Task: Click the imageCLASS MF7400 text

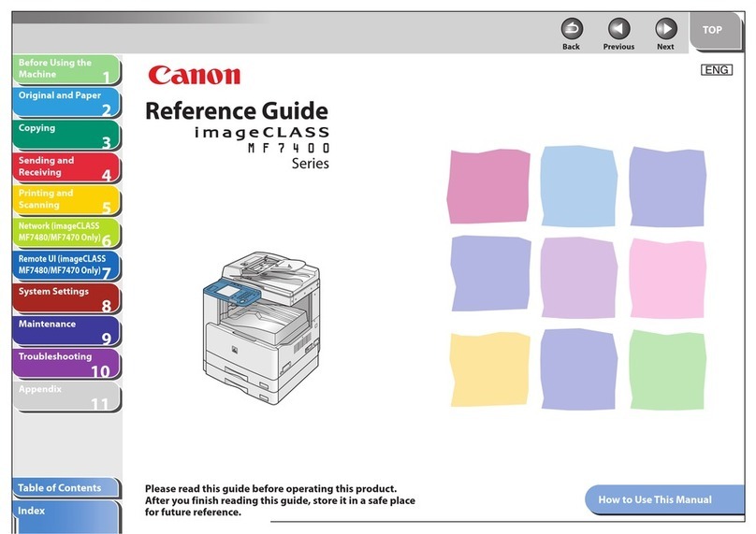Action: click(262, 139)
